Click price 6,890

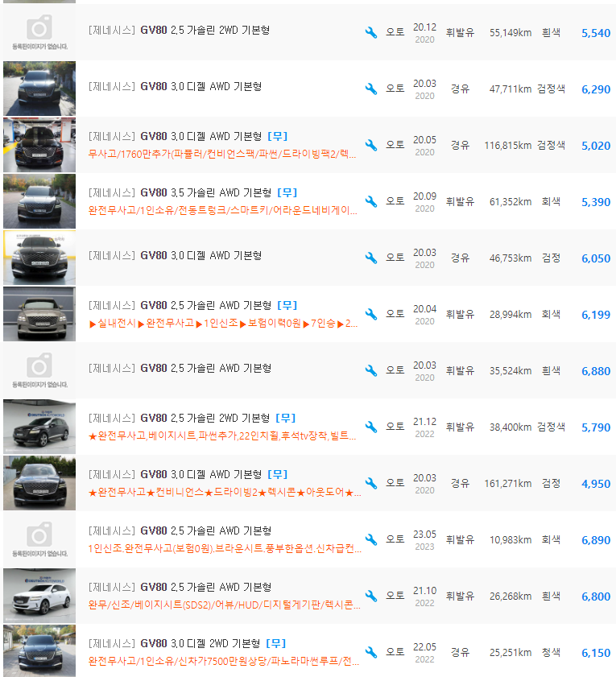pos(596,540)
